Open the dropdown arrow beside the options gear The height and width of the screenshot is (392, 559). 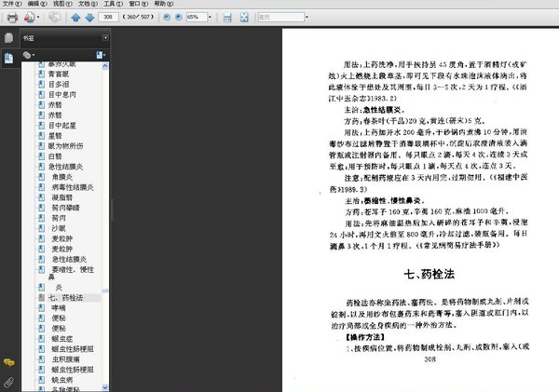[x=34, y=55]
